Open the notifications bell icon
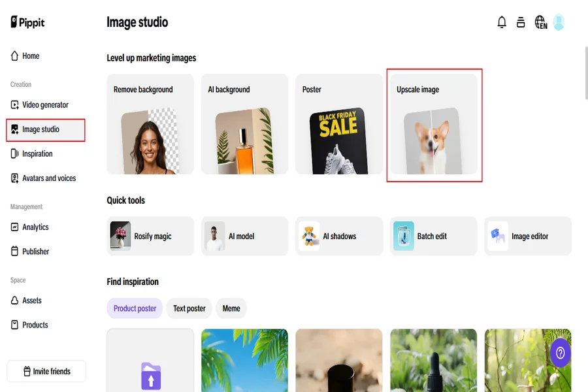Screen dimensions: 588x392 tap(502, 22)
